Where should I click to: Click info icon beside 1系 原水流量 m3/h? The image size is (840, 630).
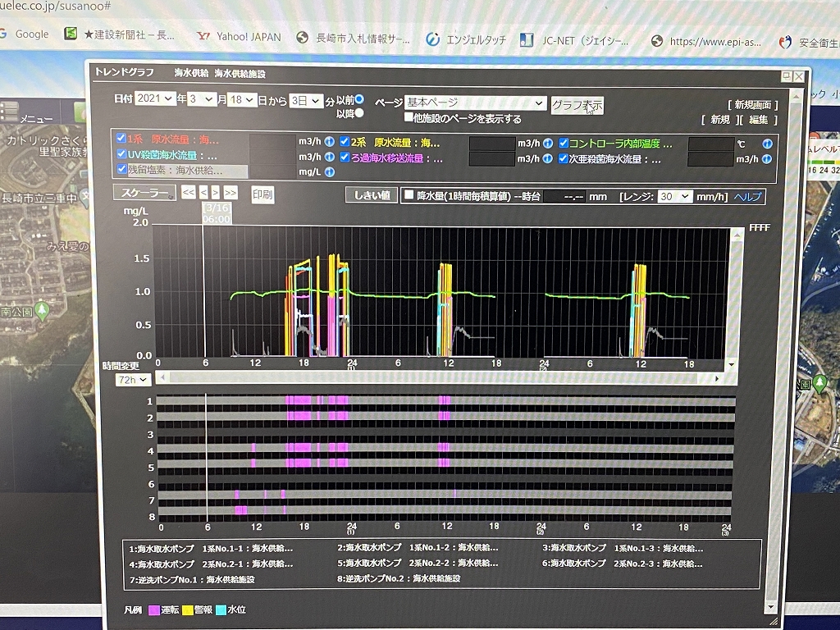click(x=329, y=142)
